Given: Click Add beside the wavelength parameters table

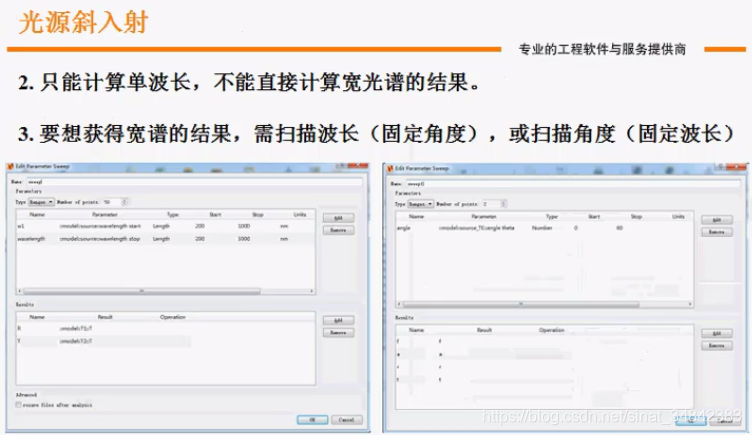Looking at the screenshot, I should pos(338,218).
